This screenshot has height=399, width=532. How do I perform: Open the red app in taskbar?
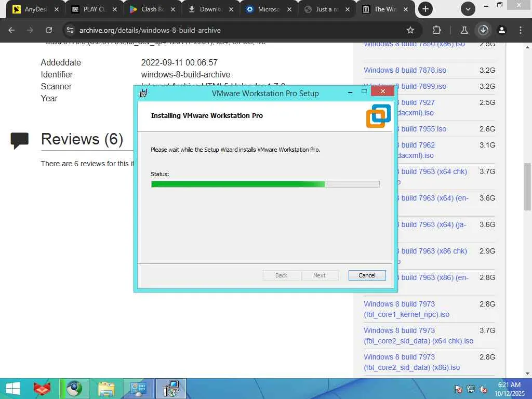(42, 389)
